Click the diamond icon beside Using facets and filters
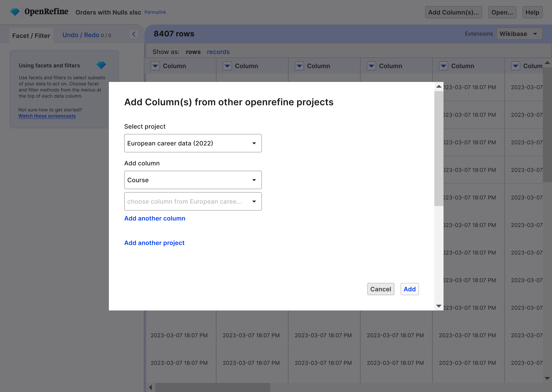The width and height of the screenshot is (552, 392). point(101,65)
